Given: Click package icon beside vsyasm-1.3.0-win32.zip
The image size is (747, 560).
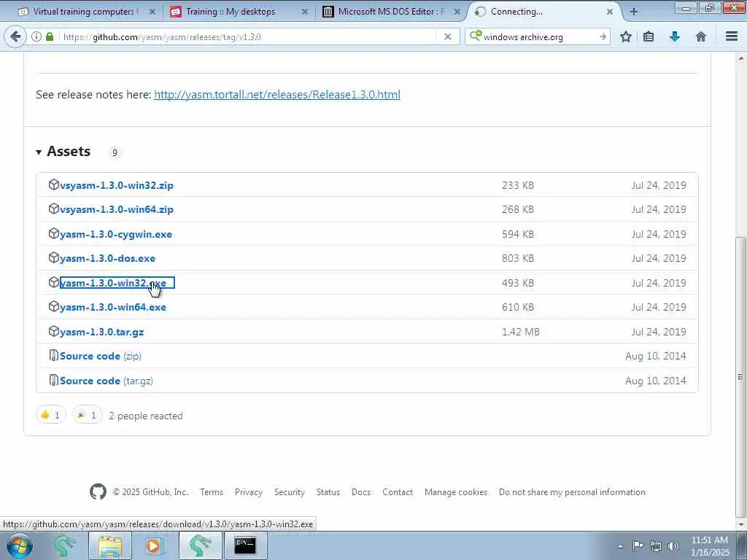Looking at the screenshot, I should pos(54,184).
